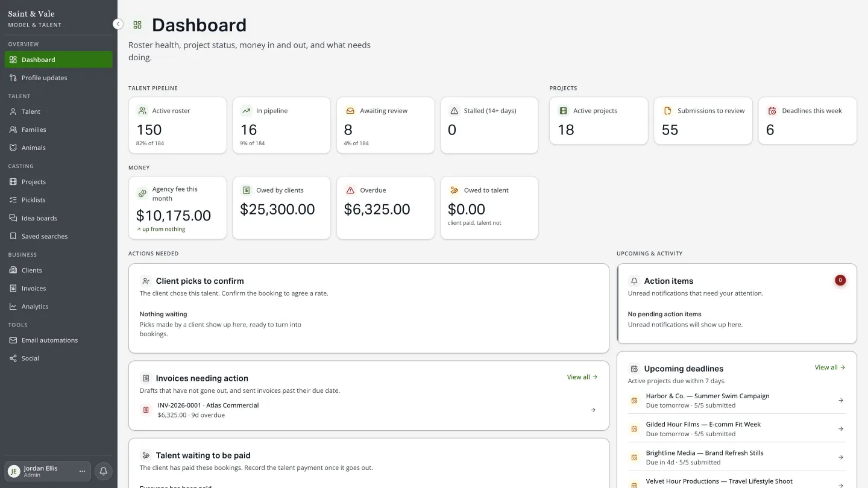Screen dimensions: 868x488
Task: View all invoices needing action
Action: pos(582,377)
